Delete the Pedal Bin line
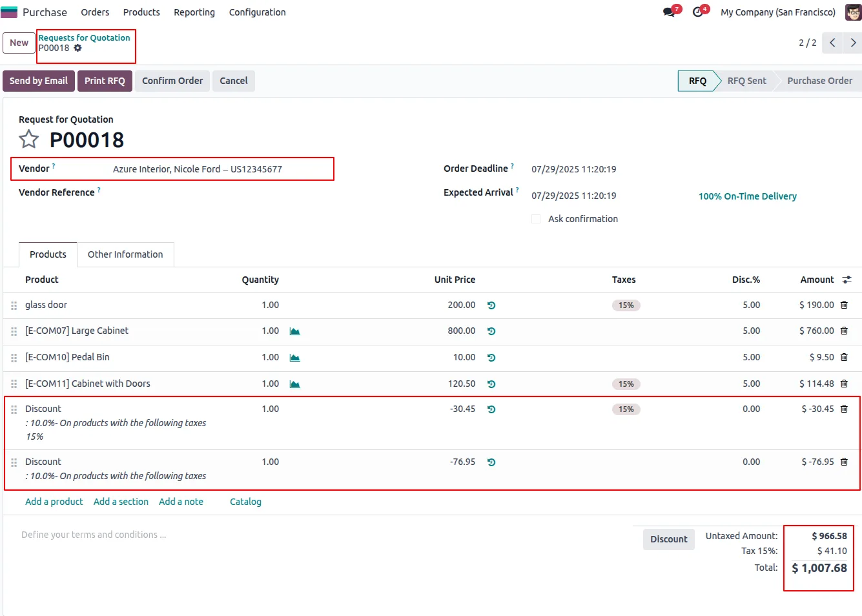This screenshot has width=862, height=616. click(844, 357)
